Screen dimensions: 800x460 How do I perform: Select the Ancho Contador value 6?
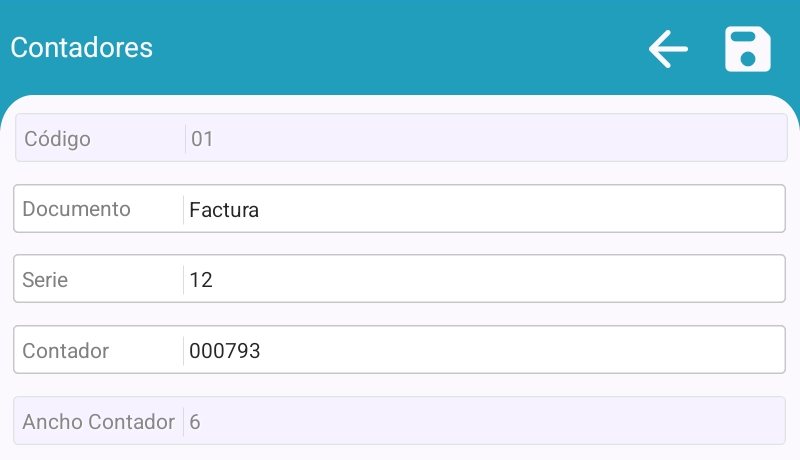(x=195, y=422)
